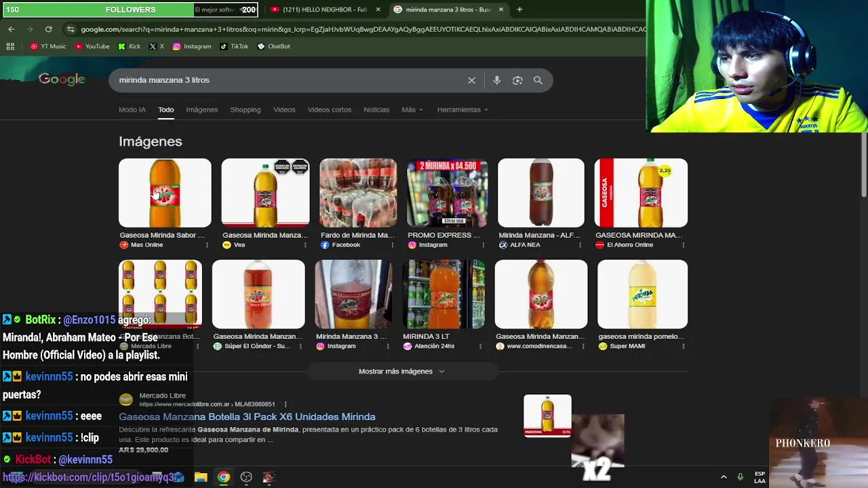Show hidden system tray icons
This screenshot has height=488, width=868.
tap(724, 477)
